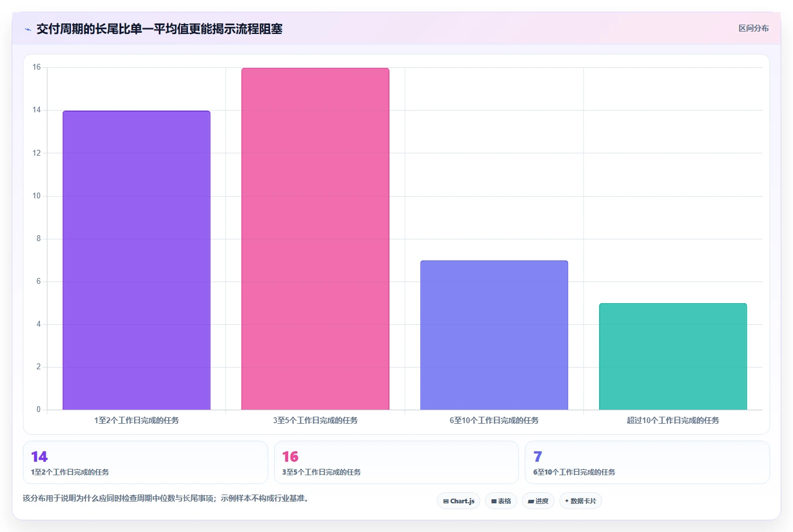
Task: Click the title 交付周期的长尾比单一平均值更能揭示流程阻塞
Action: tap(159, 29)
